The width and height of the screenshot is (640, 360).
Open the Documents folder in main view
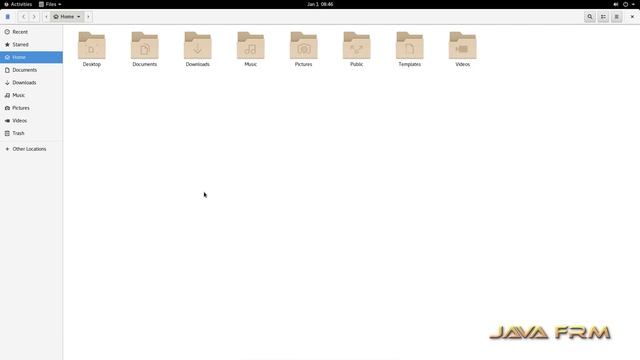click(144, 46)
